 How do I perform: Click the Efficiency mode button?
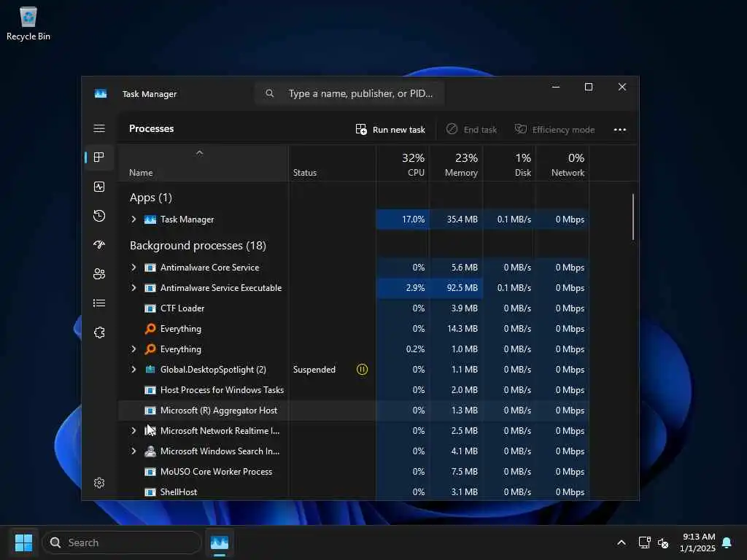pyautogui.click(x=554, y=130)
